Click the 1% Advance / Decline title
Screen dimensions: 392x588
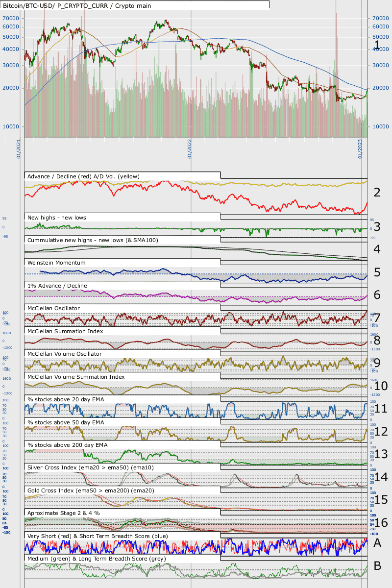click(x=57, y=285)
